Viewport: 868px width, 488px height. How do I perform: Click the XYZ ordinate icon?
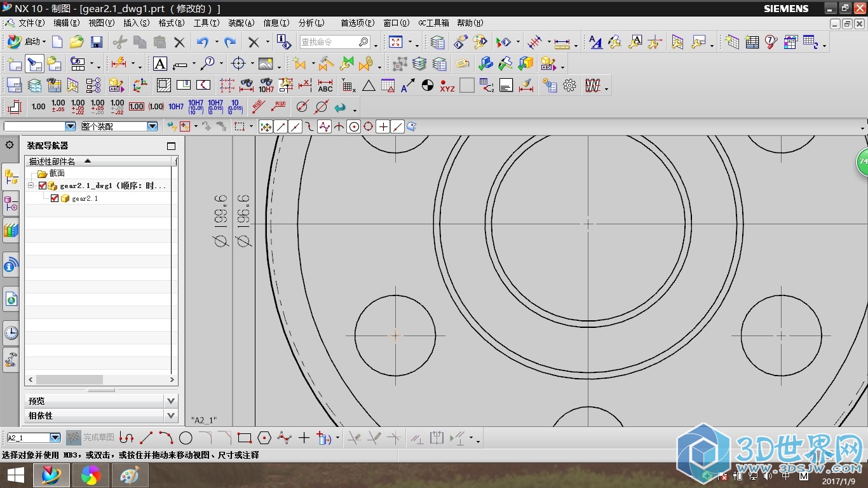click(447, 86)
